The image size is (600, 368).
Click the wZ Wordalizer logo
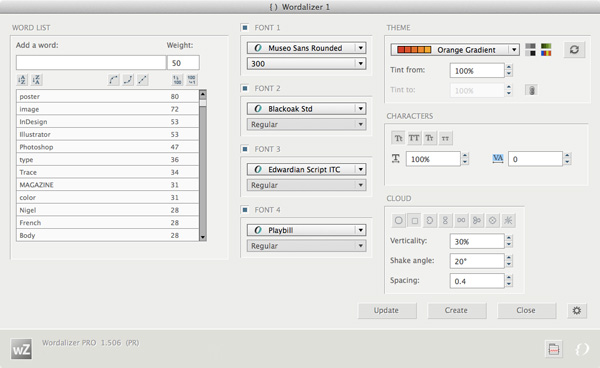[x=21, y=349]
